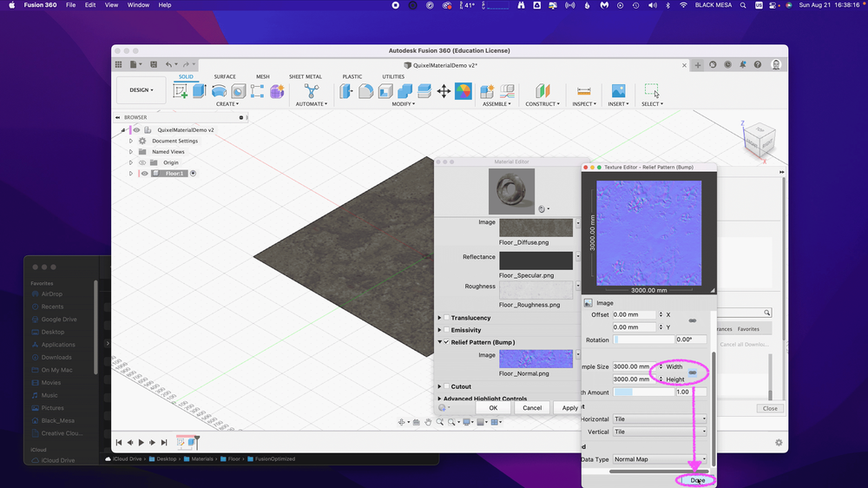The width and height of the screenshot is (868, 488).
Task: Expand the Named Views tree node
Action: (x=131, y=152)
